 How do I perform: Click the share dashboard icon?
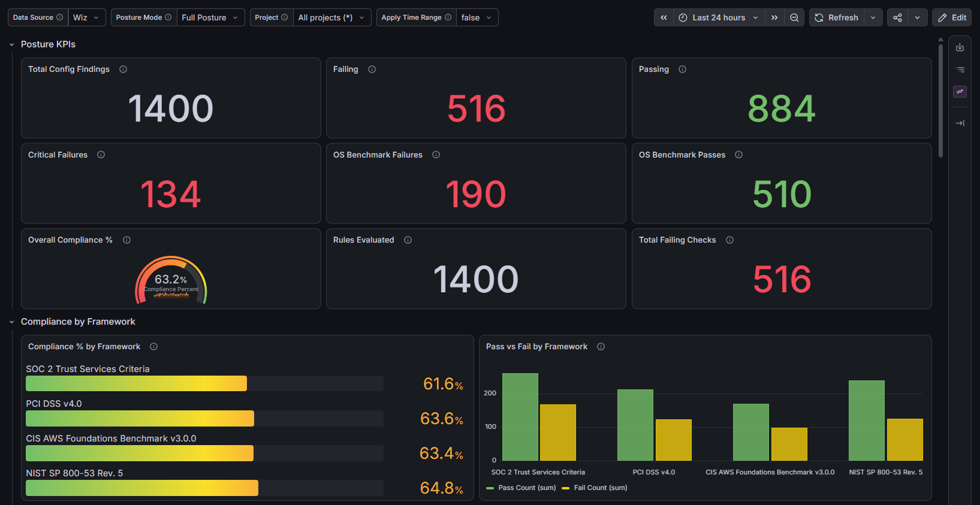897,17
